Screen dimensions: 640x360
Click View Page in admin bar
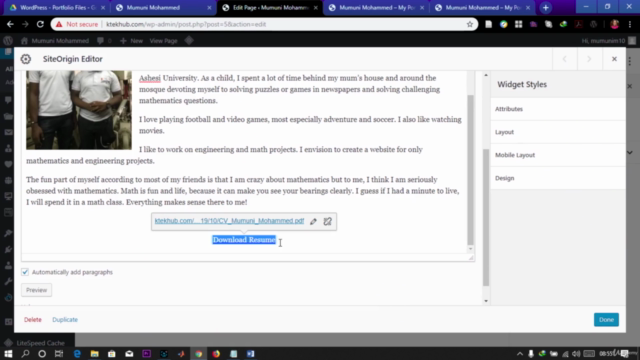pyautogui.click(x=163, y=40)
